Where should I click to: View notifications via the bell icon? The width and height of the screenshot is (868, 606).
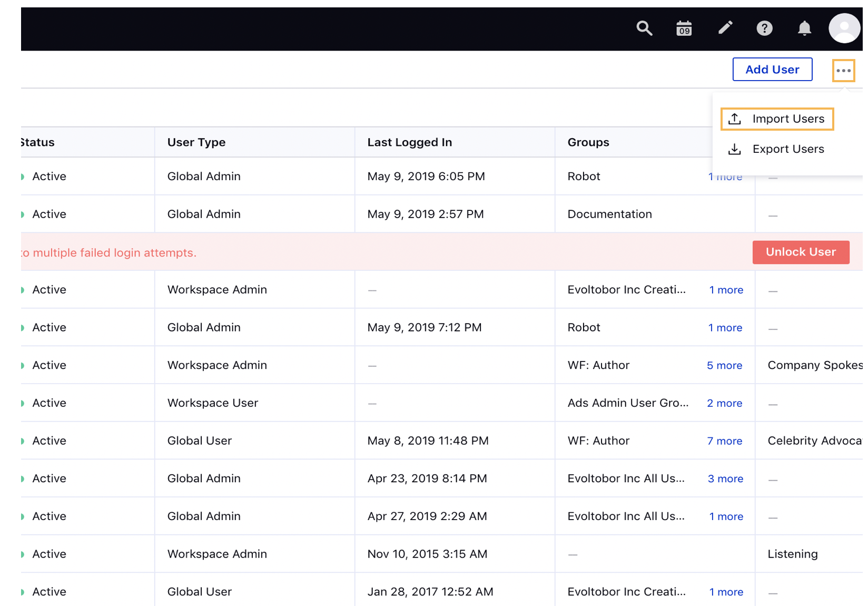click(x=804, y=28)
